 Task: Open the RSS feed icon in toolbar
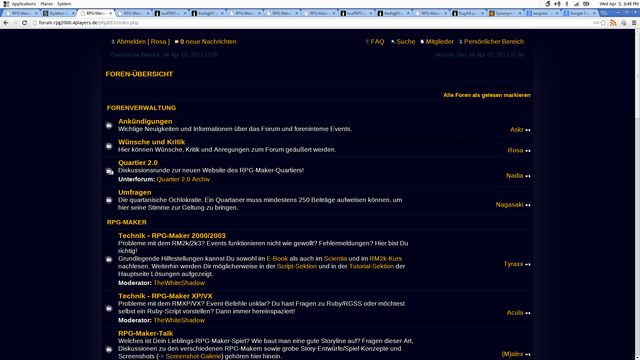click(613, 23)
